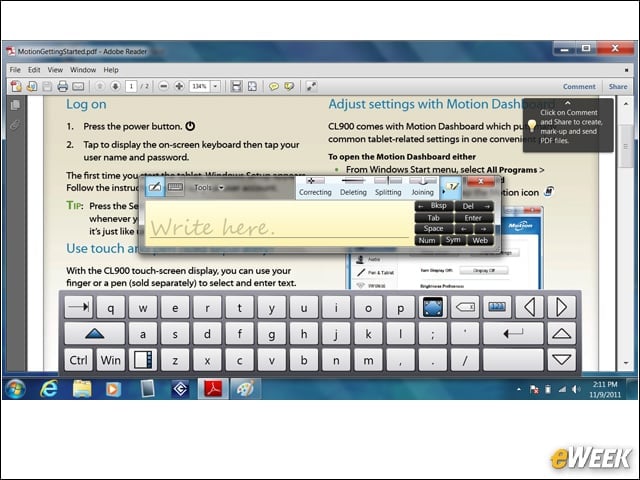The image size is (640, 480).
Task: Enter read mode with the expand arrows icon
Action: pyautogui.click(x=311, y=86)
